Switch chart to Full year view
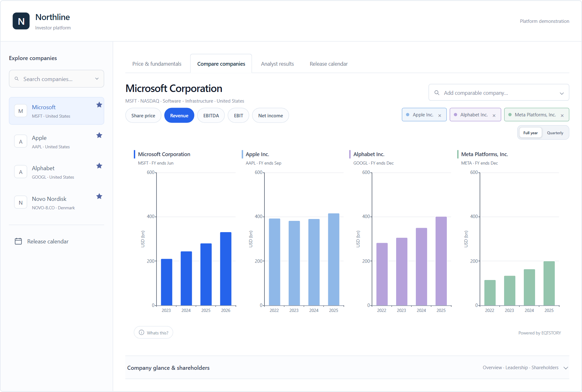Viewport: 582px width, 392px height. tap(530, 133)
